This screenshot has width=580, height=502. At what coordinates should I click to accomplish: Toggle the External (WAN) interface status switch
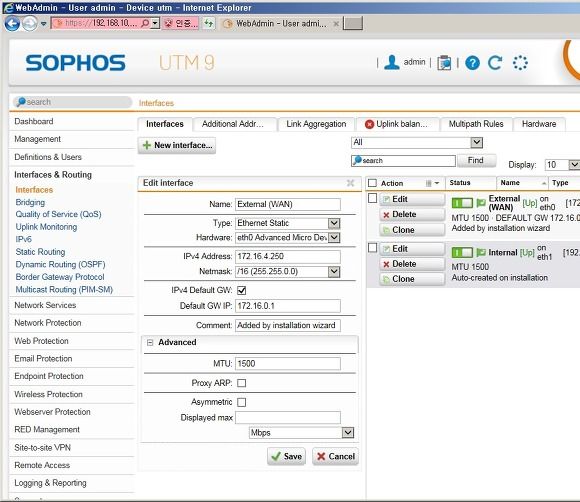462,203
